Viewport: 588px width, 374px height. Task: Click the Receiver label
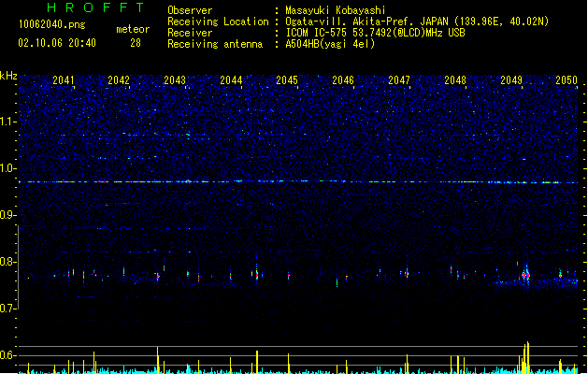(190, 33)
